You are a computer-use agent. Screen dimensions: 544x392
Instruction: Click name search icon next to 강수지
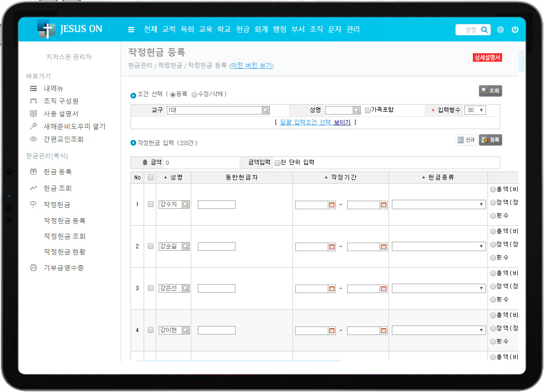tap(186, 204)
